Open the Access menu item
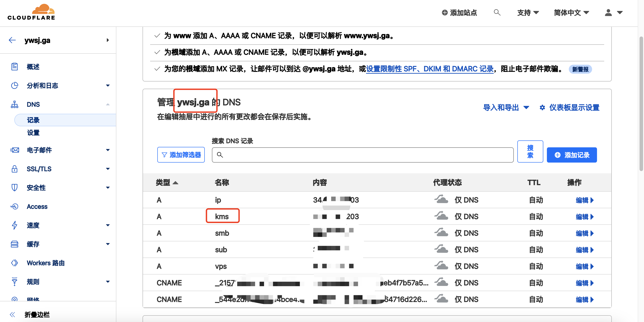Viewport: 644px width, 322px height. click(x=37, y=206)
